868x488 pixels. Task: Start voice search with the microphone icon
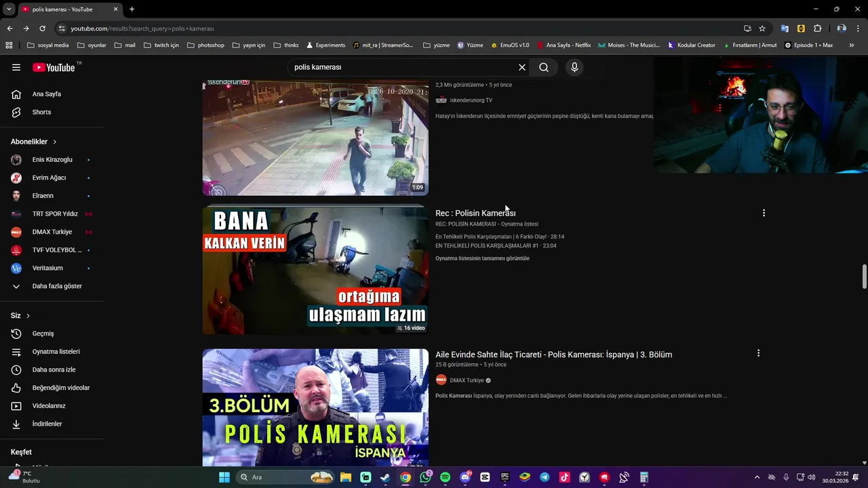click(x=574, y=67)
